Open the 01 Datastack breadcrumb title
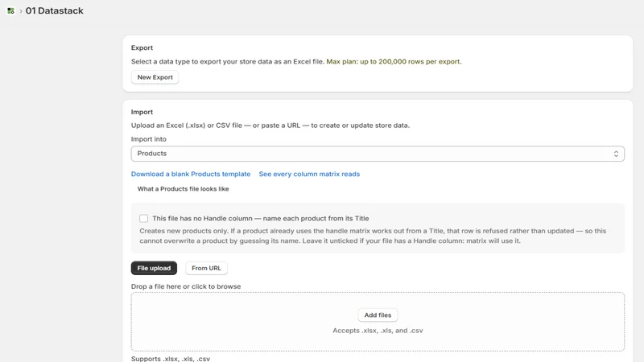644x362 pixels. pos(54,10)
